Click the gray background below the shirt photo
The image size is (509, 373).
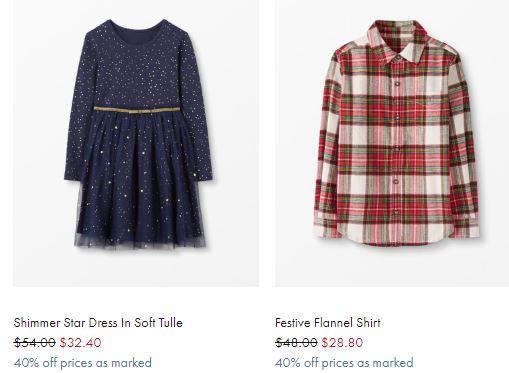coord(392,267)
